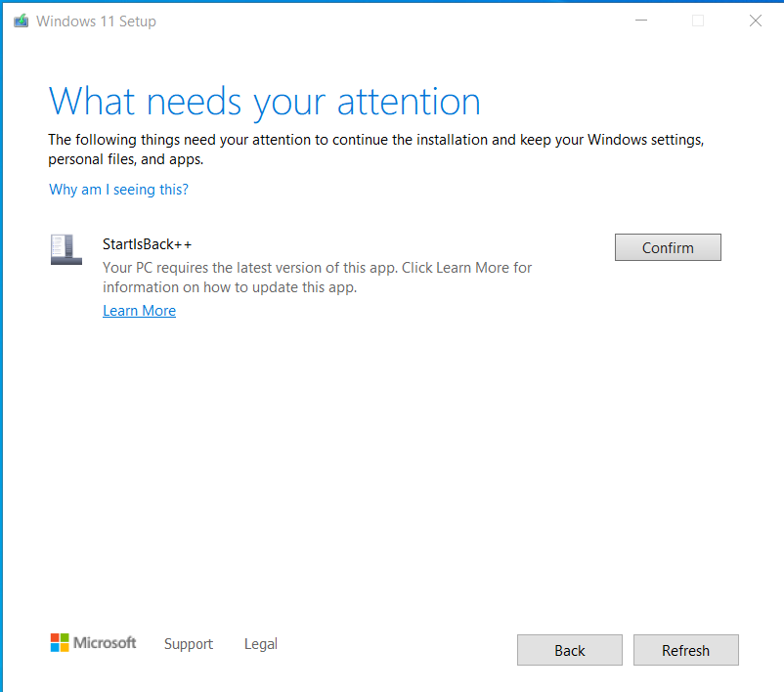
Task: Click the 'What needs your attention' heading
Action: (x=265, y=102)
